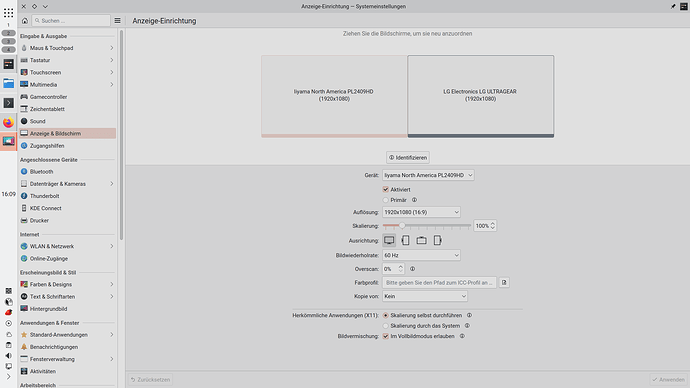Open KDE Connect settings

[x=67, y=208]
